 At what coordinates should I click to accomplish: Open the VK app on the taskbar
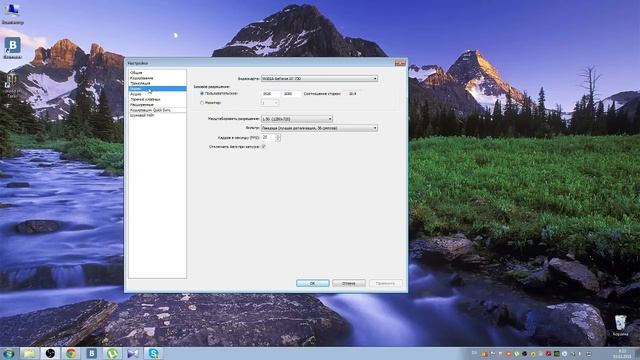pyautogui.click(x=92, y=353)
